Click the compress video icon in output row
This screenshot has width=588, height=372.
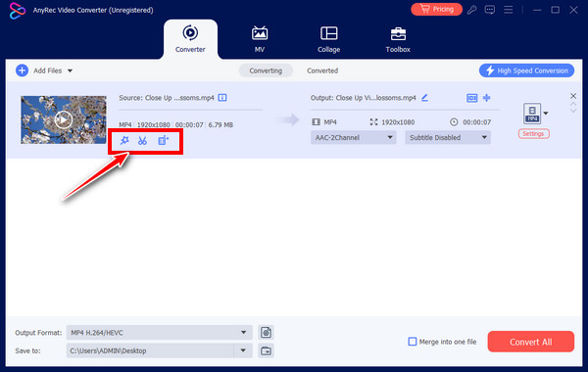[471, 98]
